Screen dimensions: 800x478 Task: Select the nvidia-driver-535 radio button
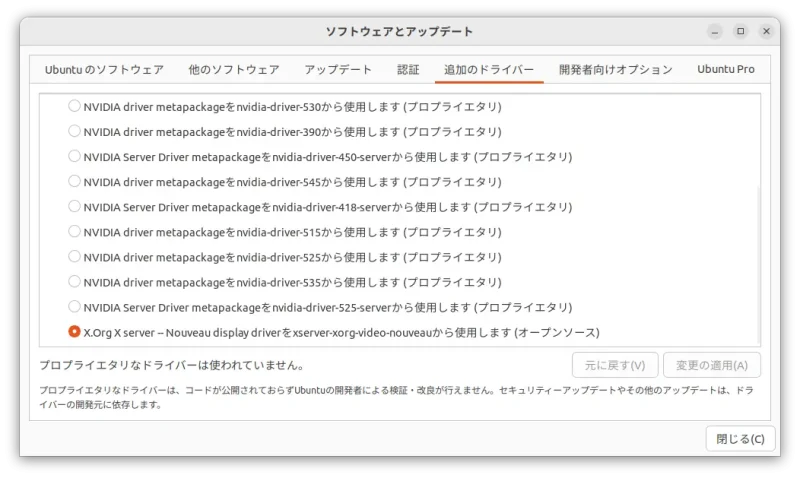(74, 282)
